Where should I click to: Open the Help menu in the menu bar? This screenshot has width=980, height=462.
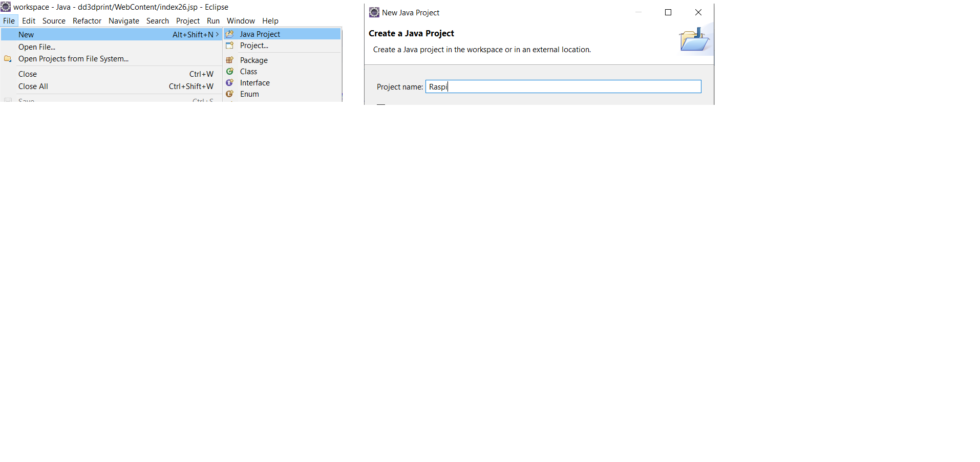[x=270, y=21]
